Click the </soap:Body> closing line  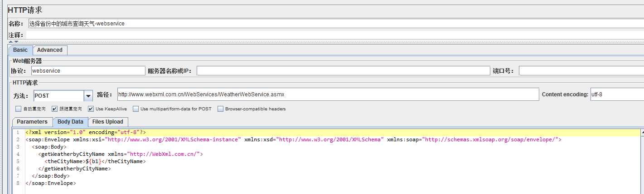click(x=50, y=176)
